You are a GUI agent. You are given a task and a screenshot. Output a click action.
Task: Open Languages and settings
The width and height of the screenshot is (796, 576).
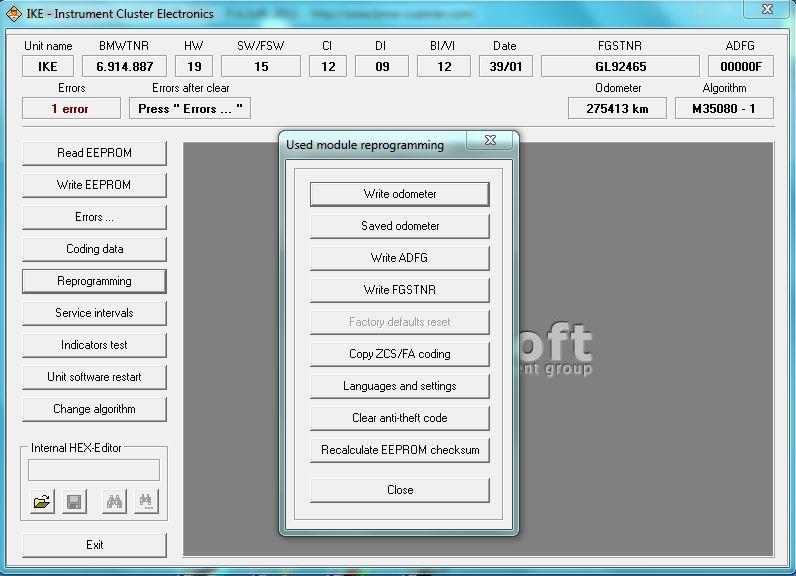[400, 386]
